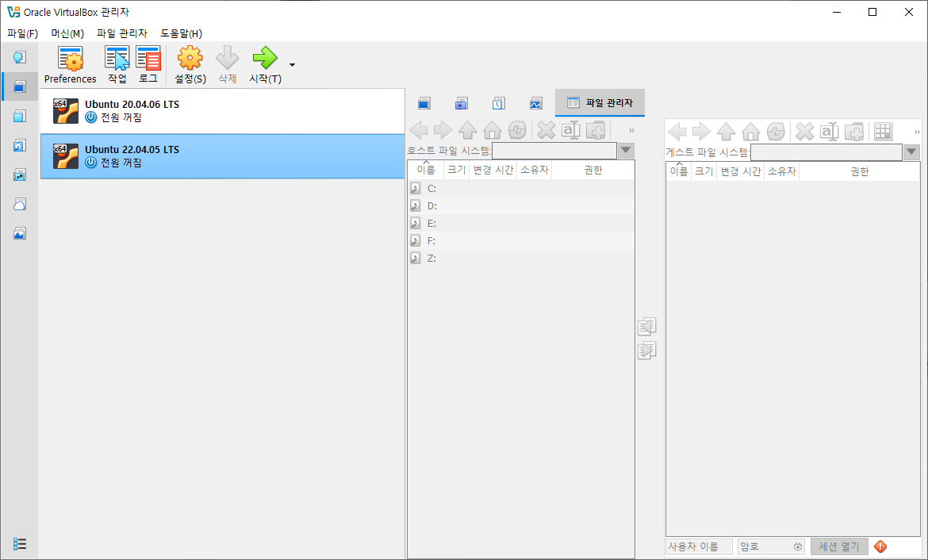Go forward in host file panel
Image resolution: width=928 pixels, height=560 pixels.
tap(443, 130)
